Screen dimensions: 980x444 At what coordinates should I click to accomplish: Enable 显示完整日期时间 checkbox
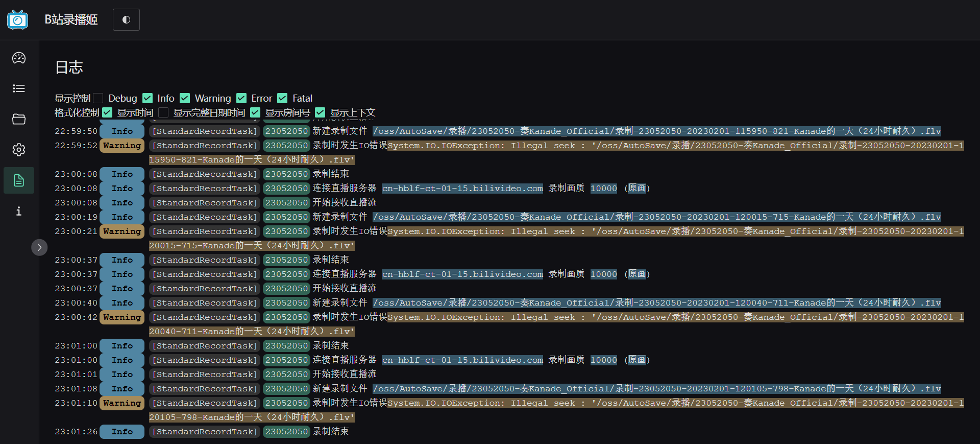point(163,112)
